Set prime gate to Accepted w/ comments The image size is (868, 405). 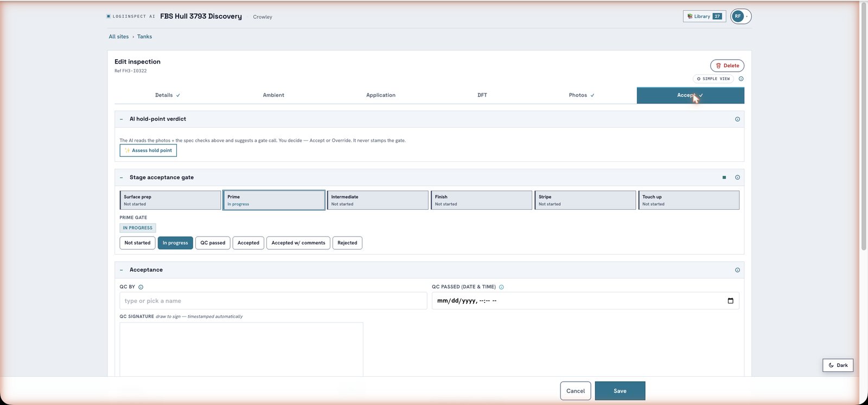(298, 243)
